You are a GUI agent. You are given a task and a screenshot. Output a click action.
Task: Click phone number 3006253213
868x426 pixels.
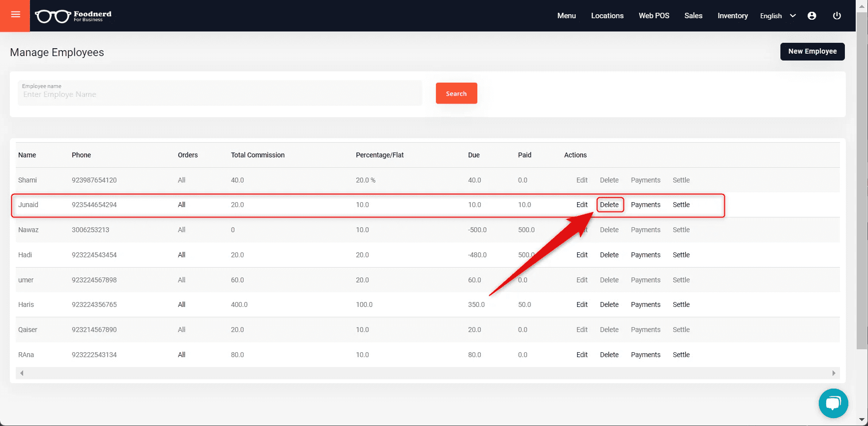[x=91, y=230]
